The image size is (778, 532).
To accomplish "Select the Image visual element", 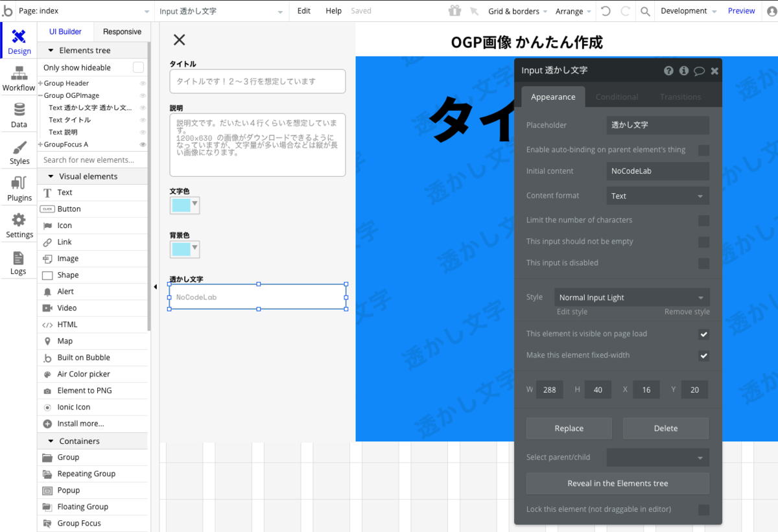I will (93, 259).
